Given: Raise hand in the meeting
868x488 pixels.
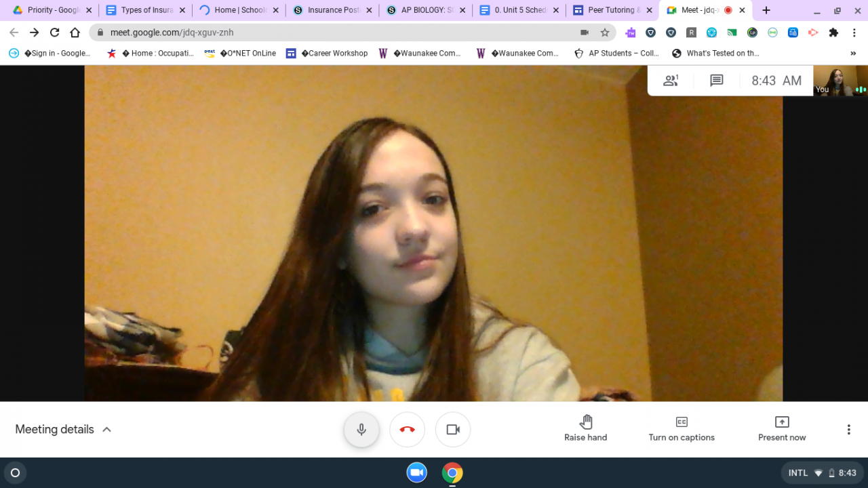Looking at the screenshot, I should click(x=586, y=429).
